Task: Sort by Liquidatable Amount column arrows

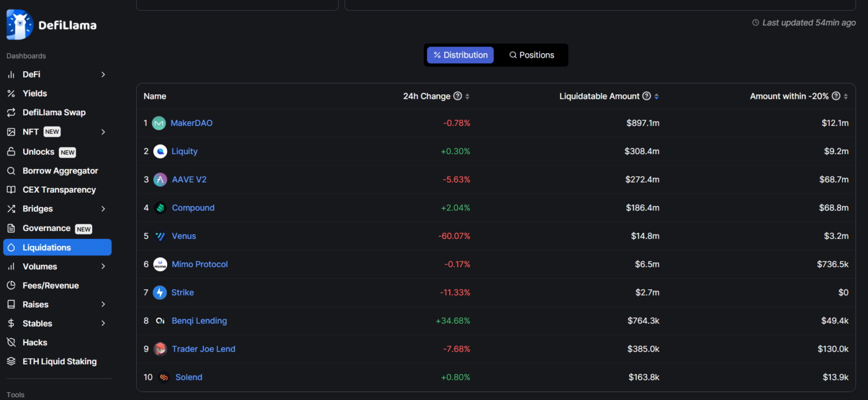Action: coord(656,97)
